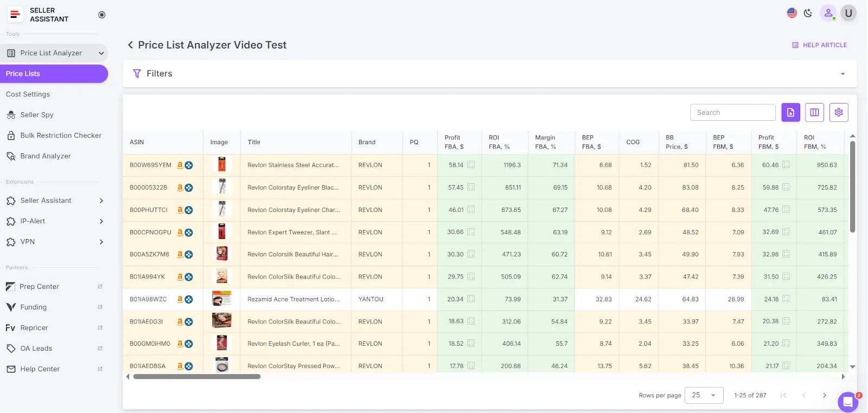Open Cost Settings in the sidebar
This screenshot has width=868, height=413.
click(x=28, y=94)
